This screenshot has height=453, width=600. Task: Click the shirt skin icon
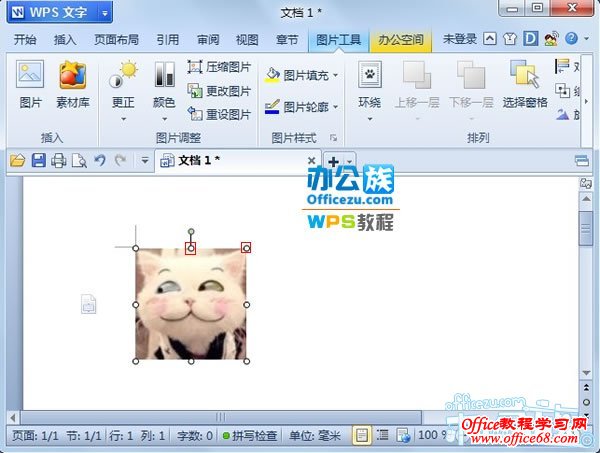click(510, 39)
